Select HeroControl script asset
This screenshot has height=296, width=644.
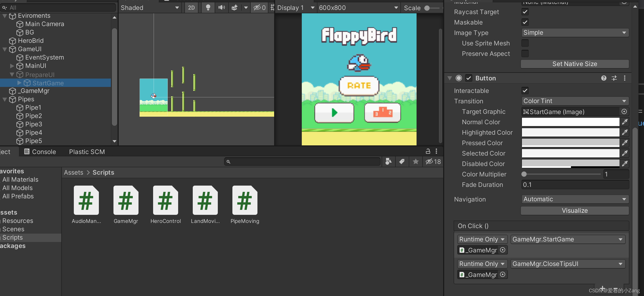tap(166, 205)
